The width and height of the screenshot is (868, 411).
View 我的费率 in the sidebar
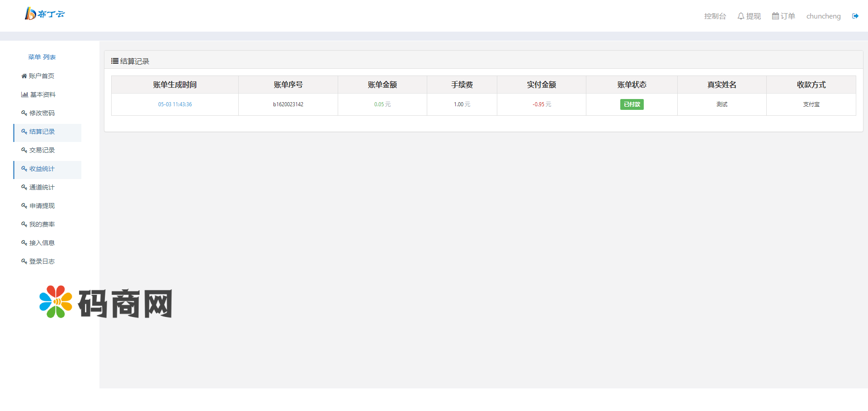(x=42, y=224)
